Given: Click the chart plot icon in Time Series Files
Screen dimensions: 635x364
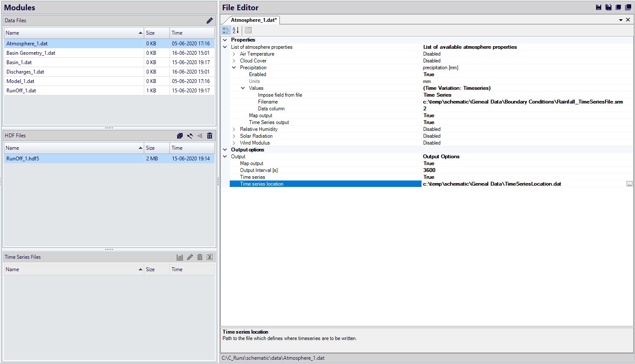Looking at the screenshot, I should 180,257.
